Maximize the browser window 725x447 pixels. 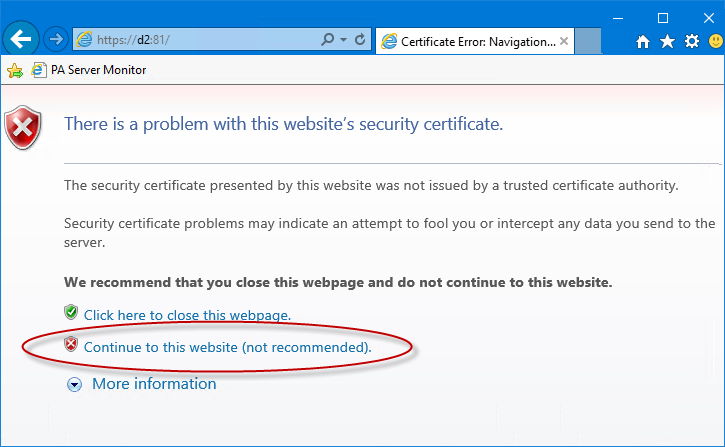click(663, 17)
